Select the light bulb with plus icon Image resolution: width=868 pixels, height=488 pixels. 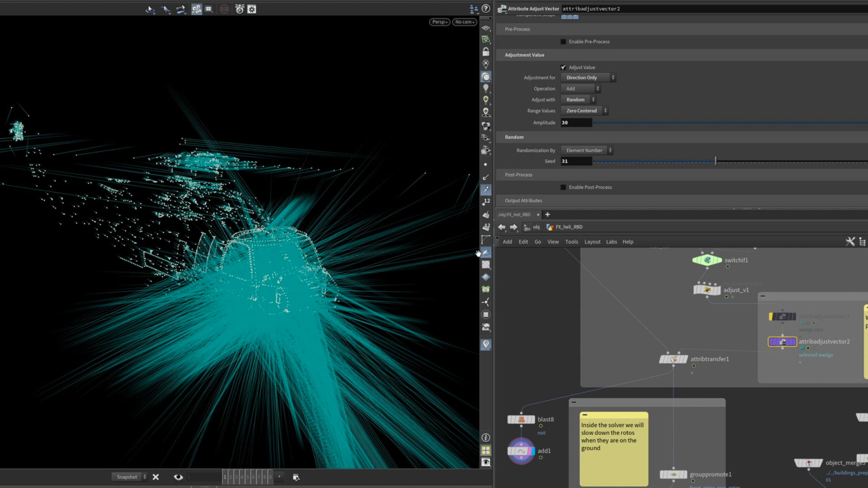point(486,100)
